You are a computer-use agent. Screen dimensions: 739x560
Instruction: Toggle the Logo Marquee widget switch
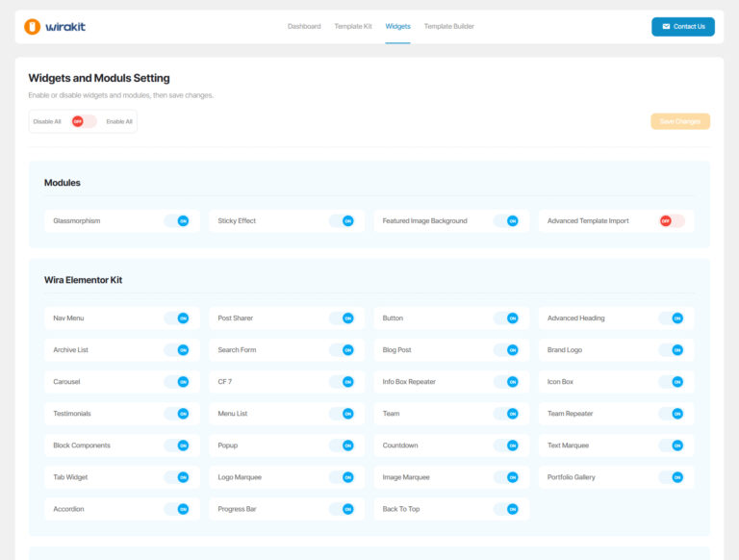tap(342, 477)
